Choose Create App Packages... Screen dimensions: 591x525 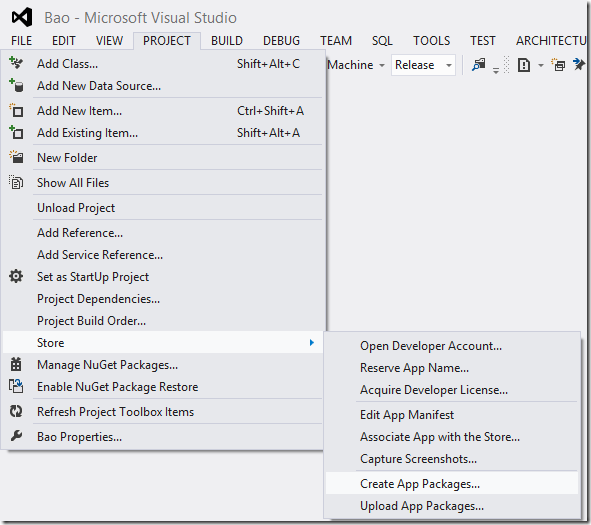click(x=452, y=483)
